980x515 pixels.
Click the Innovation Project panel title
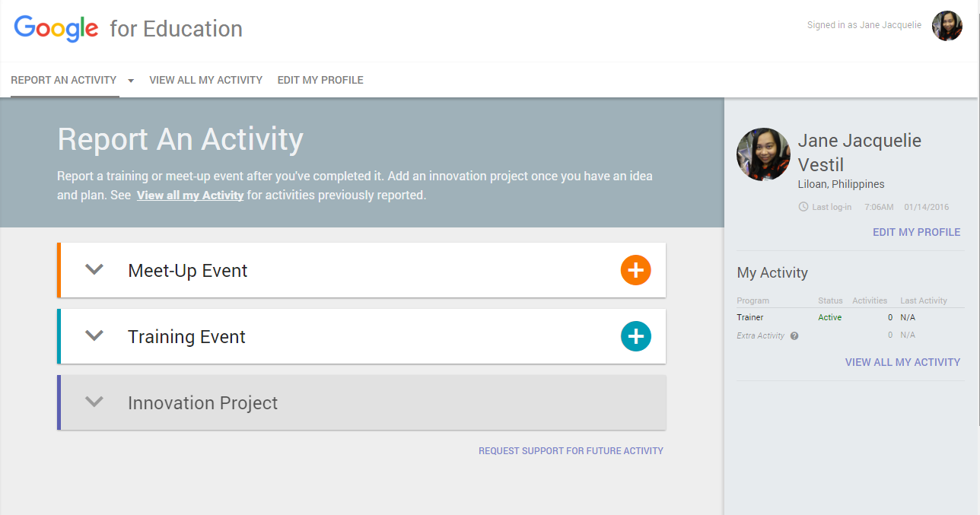pos(202,403)
